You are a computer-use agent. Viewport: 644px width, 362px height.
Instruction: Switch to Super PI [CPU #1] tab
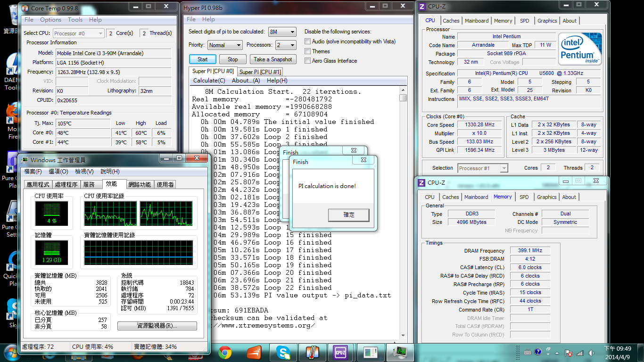click(260, 72)
